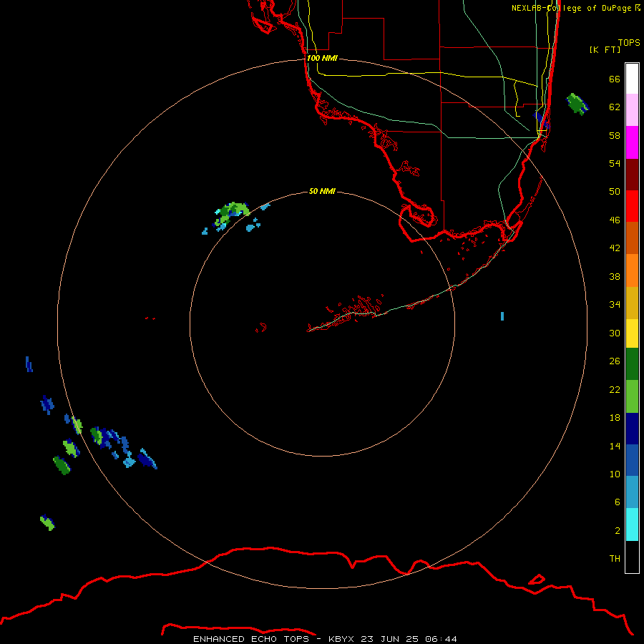Select the bright red legend swatch
Screen dimensions: 644x644
(x=632, y=206)
